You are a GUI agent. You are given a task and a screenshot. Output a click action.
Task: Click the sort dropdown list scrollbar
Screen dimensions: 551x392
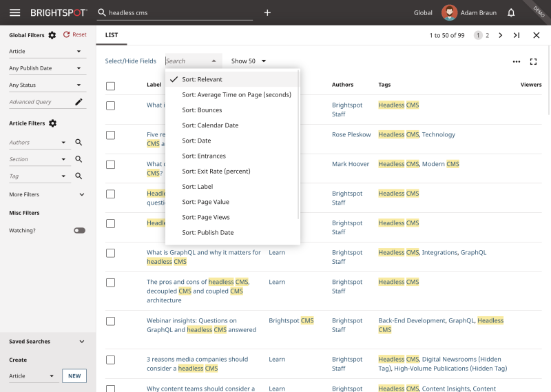[x=299, y=144]
